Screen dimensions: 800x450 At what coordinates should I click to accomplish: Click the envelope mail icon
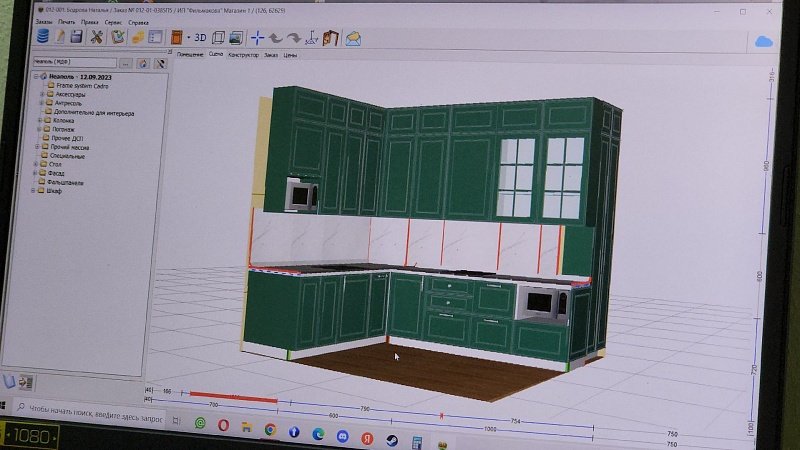coord(352,38)
